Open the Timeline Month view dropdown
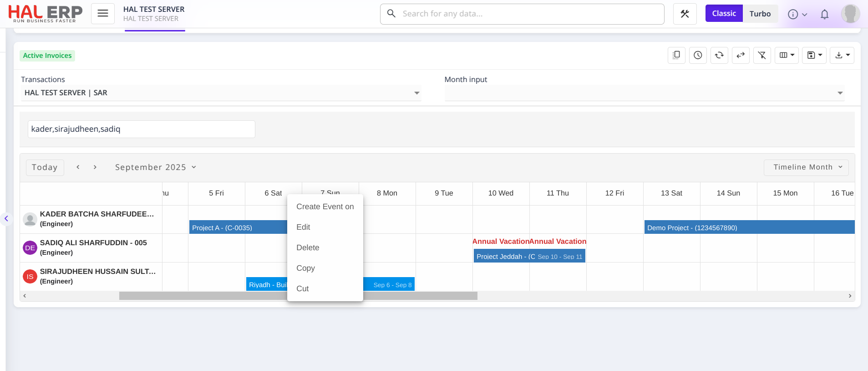Image resolution: width=868 pixels, height=371 pixels. tap(806, 167)
